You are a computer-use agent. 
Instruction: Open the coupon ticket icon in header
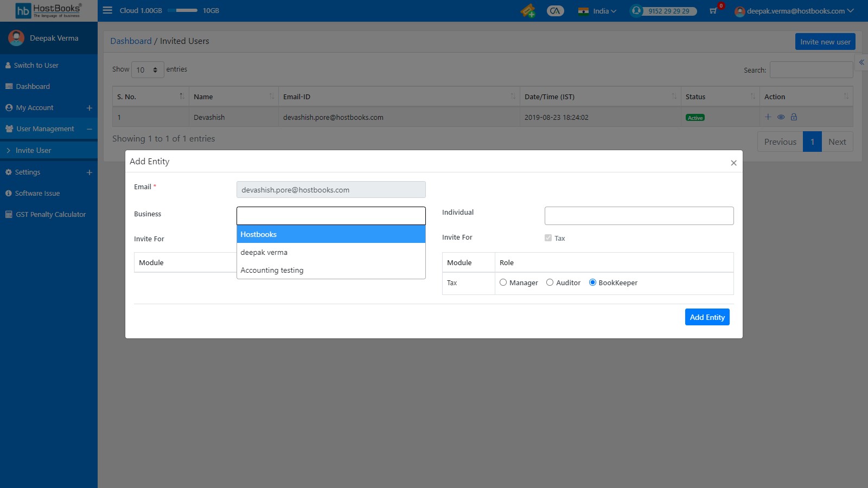pyautogui.click(x=527, y=11)
